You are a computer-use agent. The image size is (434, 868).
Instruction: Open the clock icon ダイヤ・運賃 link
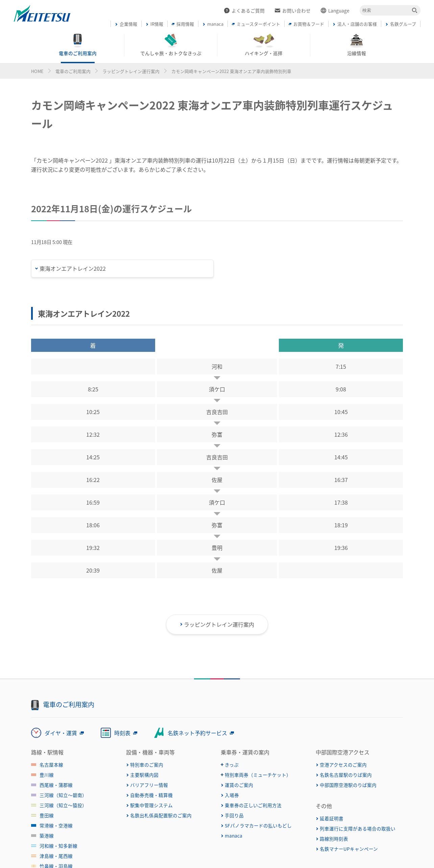[57, 733]
